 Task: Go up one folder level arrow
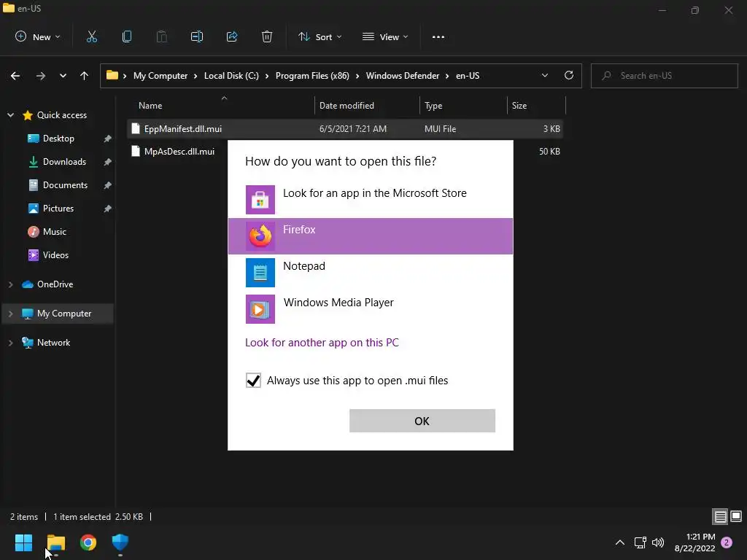coord(85,76)
